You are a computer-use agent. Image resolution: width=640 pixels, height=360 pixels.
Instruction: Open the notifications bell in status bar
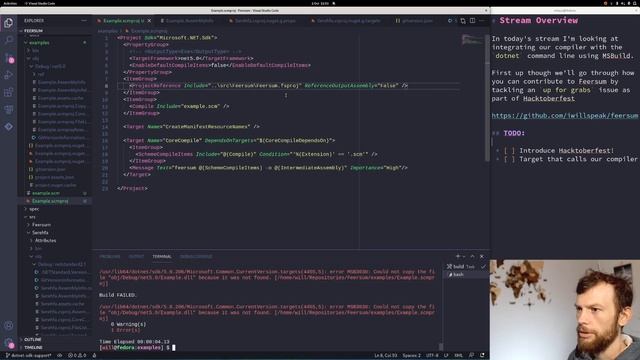[482, 356]
